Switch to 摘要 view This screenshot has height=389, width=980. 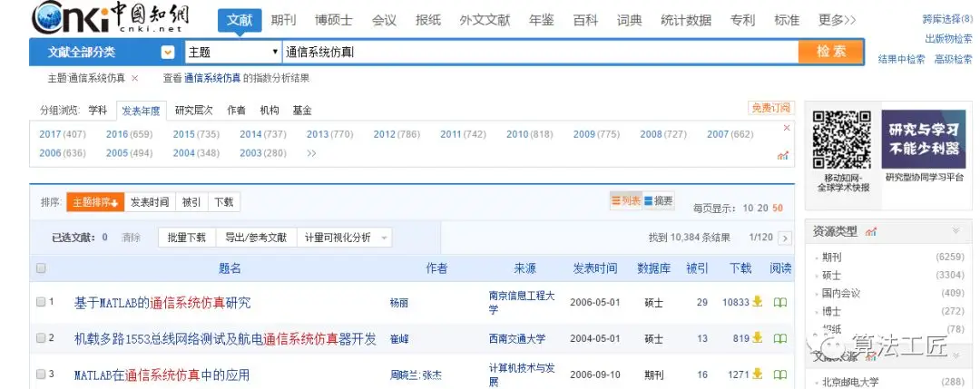pyautogui.click(x=658, y=201)
